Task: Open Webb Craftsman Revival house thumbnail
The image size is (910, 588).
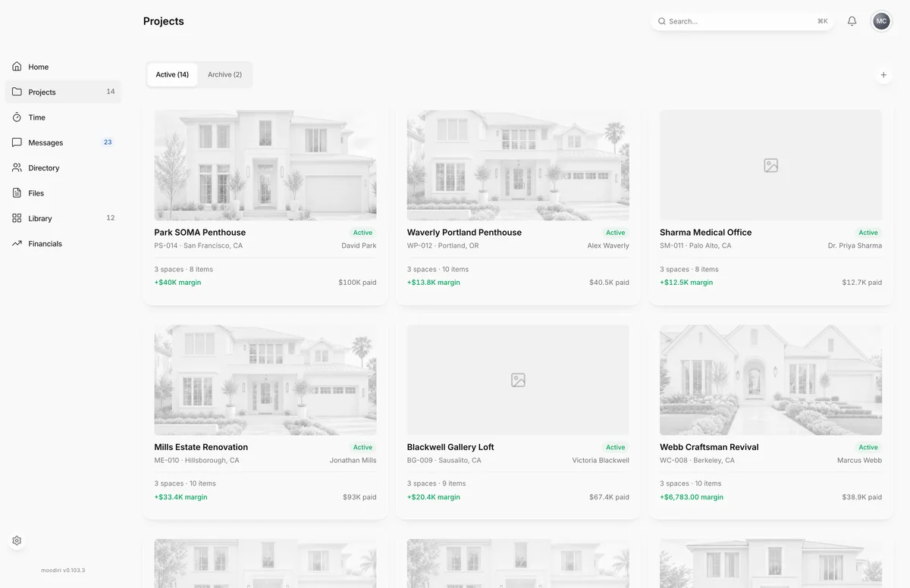Action: point(770,380)
